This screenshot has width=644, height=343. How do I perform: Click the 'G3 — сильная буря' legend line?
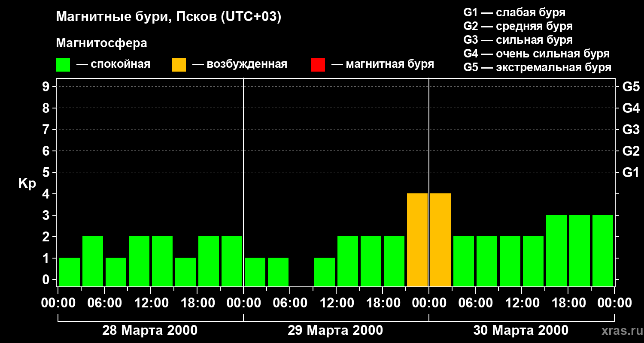click(x=518, y=40)
